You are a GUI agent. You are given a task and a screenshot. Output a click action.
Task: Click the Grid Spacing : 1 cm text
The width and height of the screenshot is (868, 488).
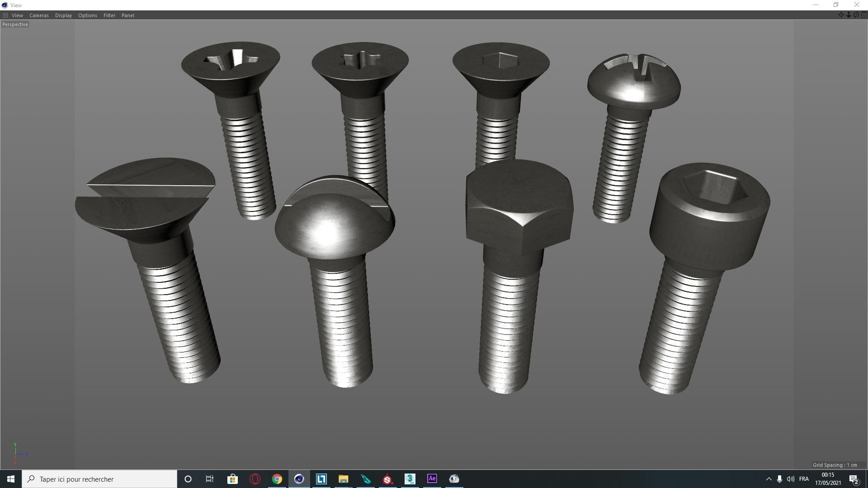(835, 465)
